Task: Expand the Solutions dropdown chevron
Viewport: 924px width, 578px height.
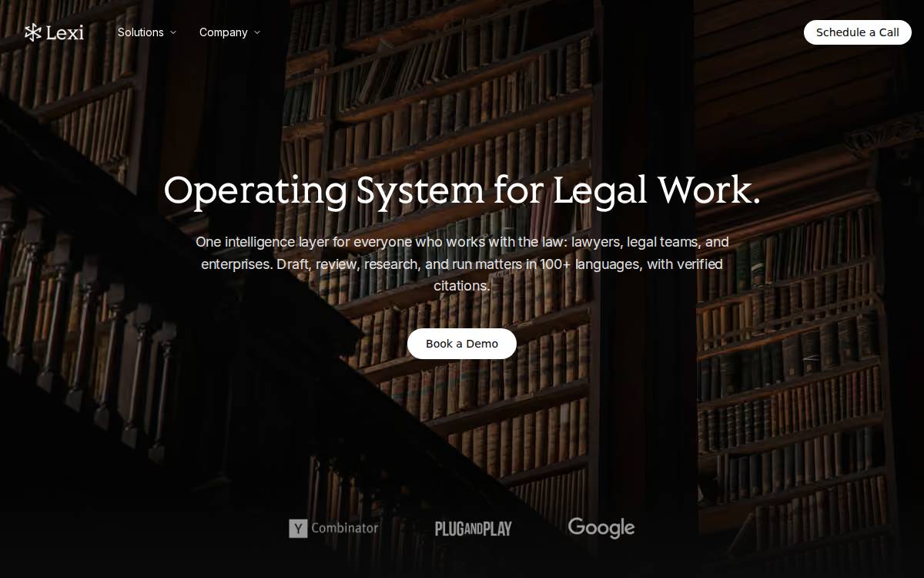Action: coord(173,32)
